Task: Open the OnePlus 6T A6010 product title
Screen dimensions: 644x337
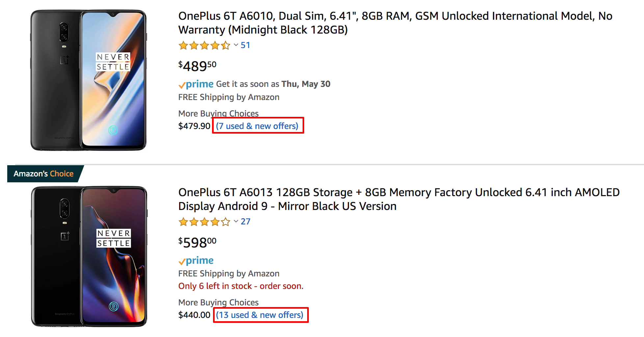Action: (x=395, y=22)
